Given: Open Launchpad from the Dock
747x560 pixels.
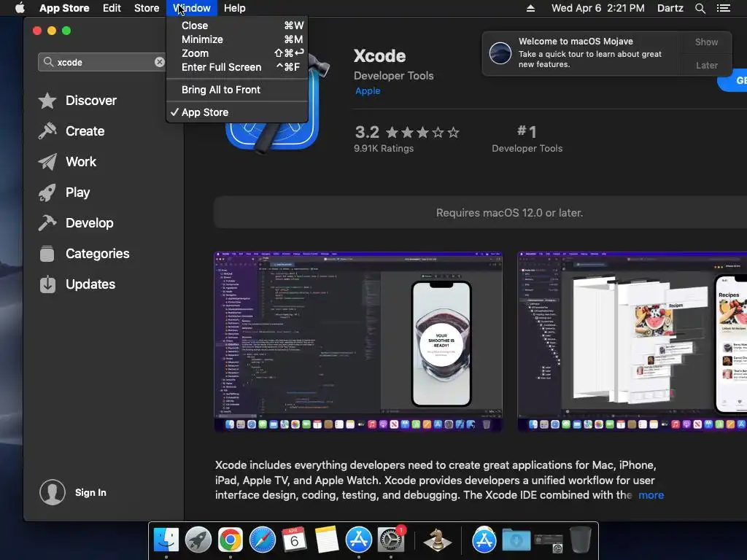Looking at the screenshot, I should click(198, 540).
